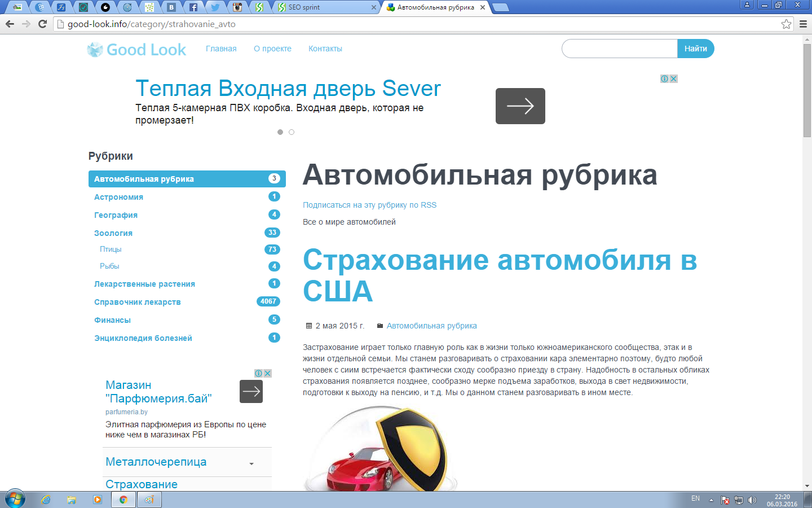Open the О проекте menu item
The image size is (812, 508).
point(272,49)
